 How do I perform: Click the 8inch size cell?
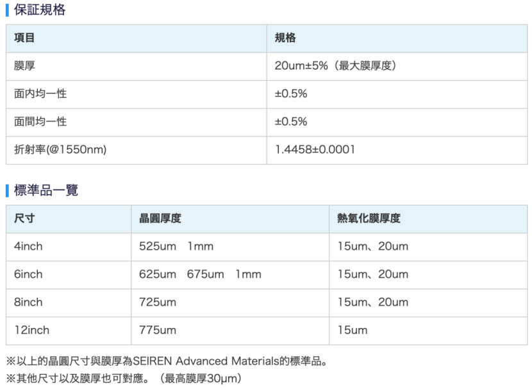(x=28, y=302)
